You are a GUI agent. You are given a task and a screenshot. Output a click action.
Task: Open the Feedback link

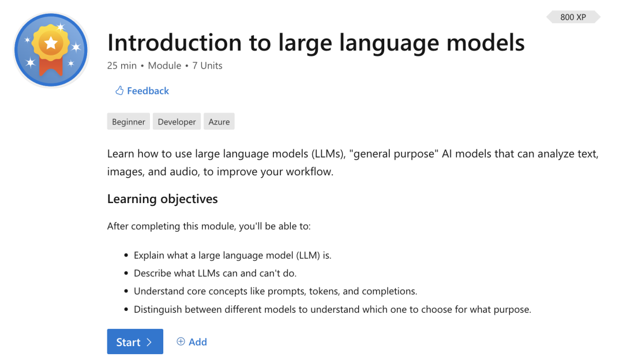pos(148,91)
